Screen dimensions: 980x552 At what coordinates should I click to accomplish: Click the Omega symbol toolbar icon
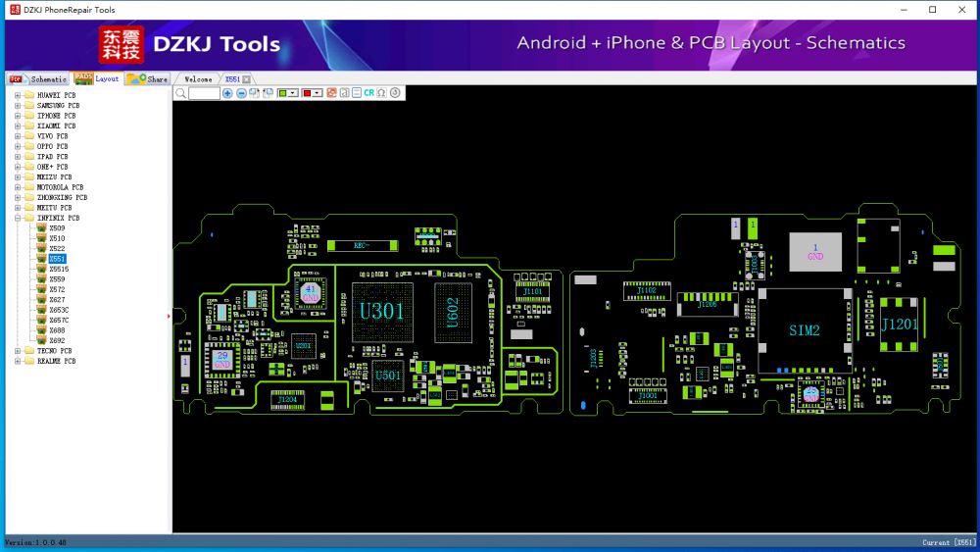coord(381,93)
